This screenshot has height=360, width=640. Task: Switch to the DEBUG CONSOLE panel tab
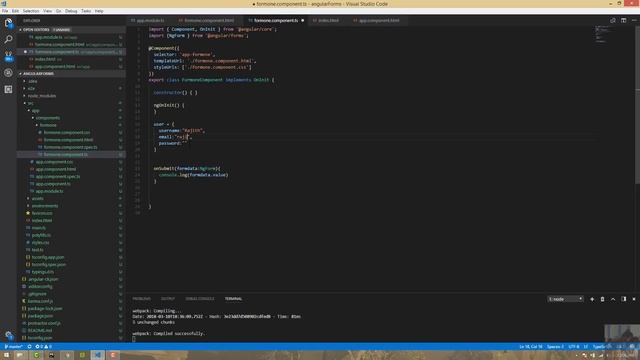pyautogui.click(x=200, y=299)
